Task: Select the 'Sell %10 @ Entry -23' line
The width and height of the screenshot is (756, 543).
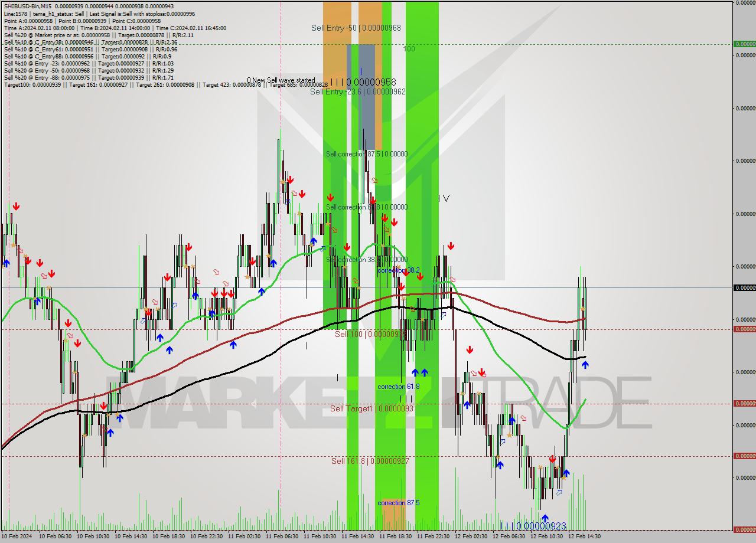Action: [89, 63]
